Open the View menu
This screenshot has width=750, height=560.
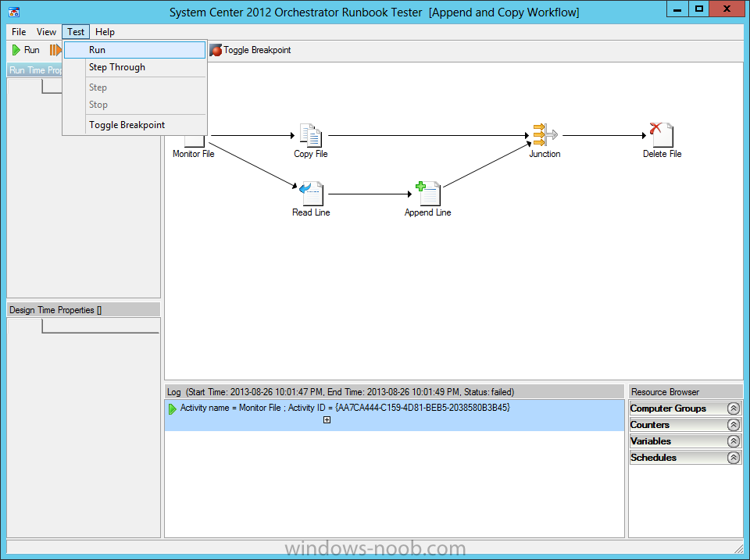46,32
